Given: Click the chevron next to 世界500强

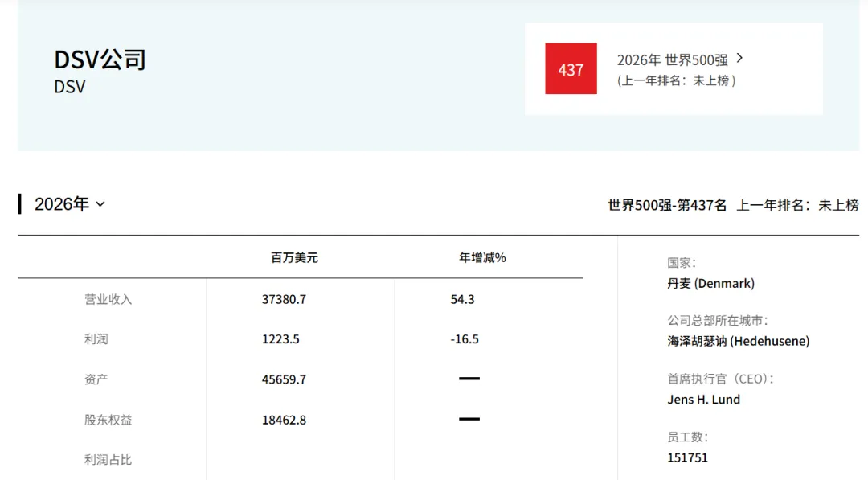Looking at the screenshot, I should pos(740,58).
